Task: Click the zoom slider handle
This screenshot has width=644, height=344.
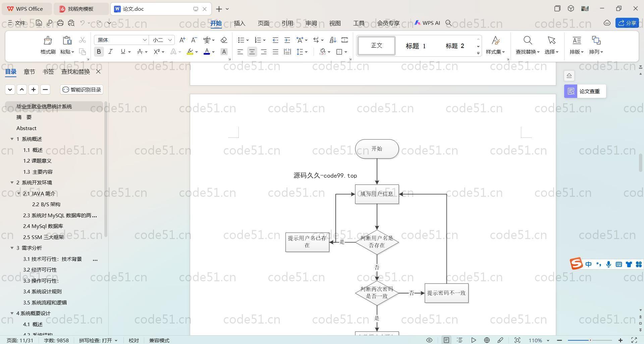Action: [590, 340]
